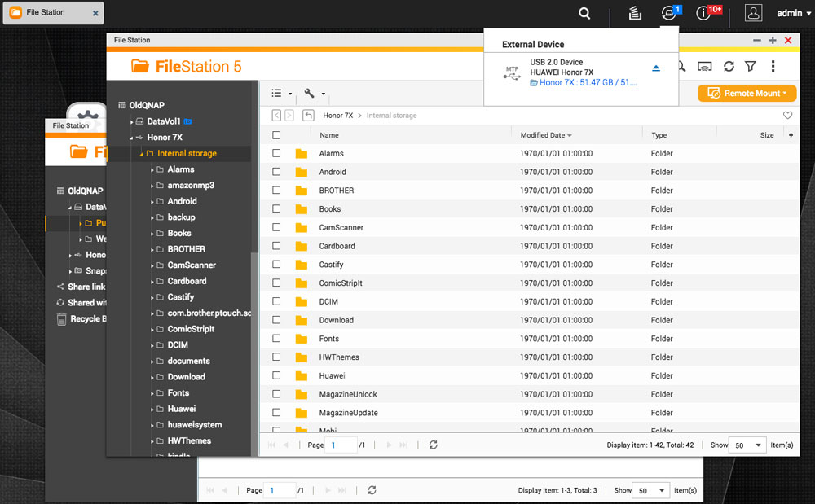
Task: Close the File Station taskbar tab
Action: 95,14
